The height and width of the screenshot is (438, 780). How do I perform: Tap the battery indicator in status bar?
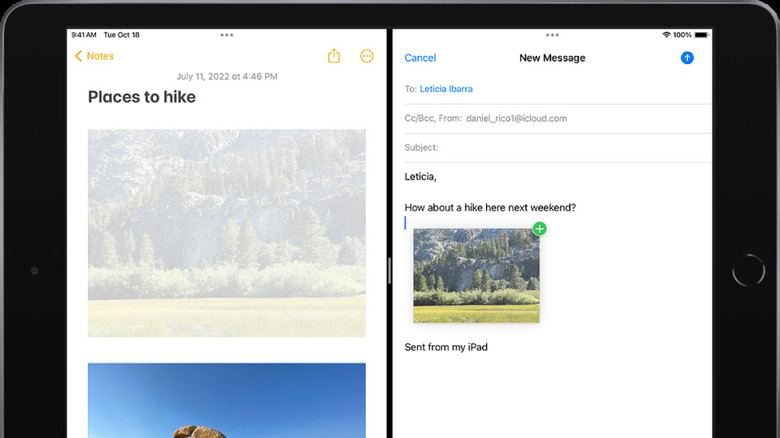click(x=701, y=35)
